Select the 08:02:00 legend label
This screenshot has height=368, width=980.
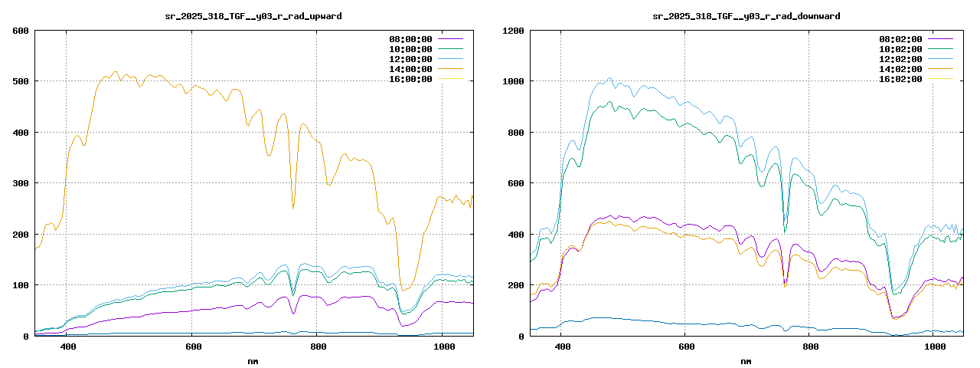coord(900,39)
